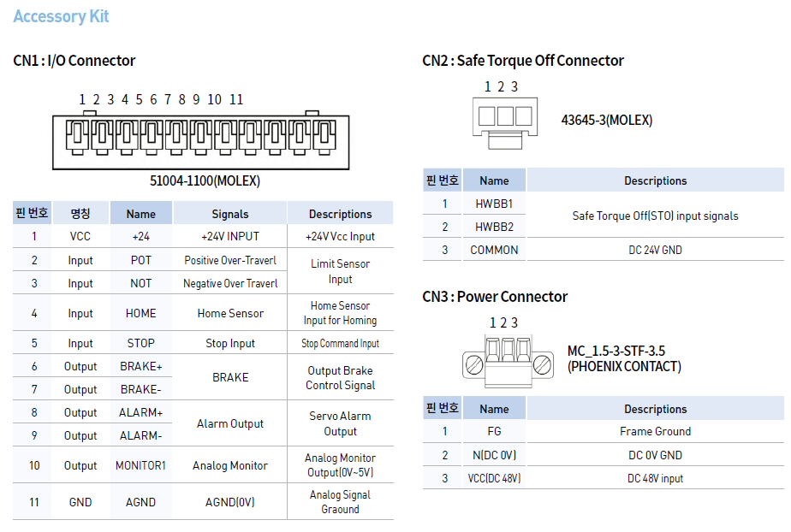The image size is (791, 532).
Task: Select the 'Home Sensor' signal cell
Action: (x=230, y=313)
